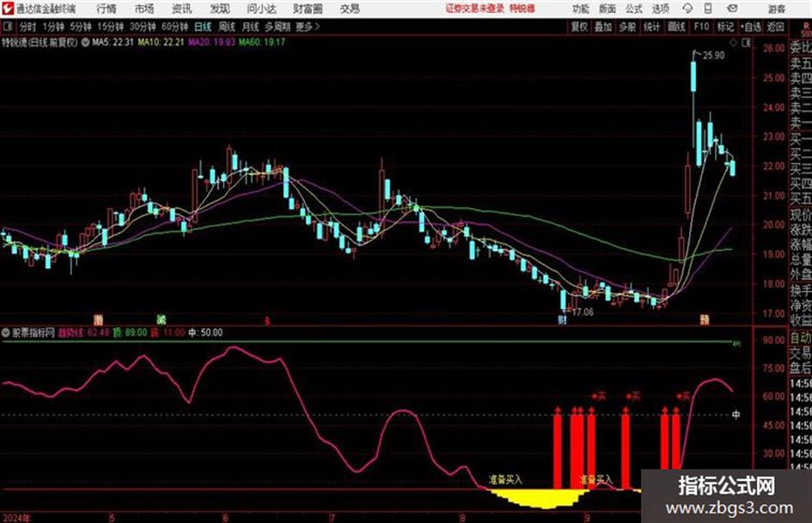812x523 pixels.
Task: Click the 中 midline label on the indicator
Action: 736,415
